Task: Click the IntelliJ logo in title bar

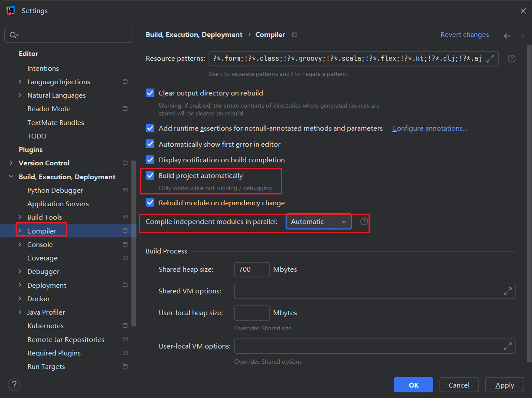Action: (11, 10)
